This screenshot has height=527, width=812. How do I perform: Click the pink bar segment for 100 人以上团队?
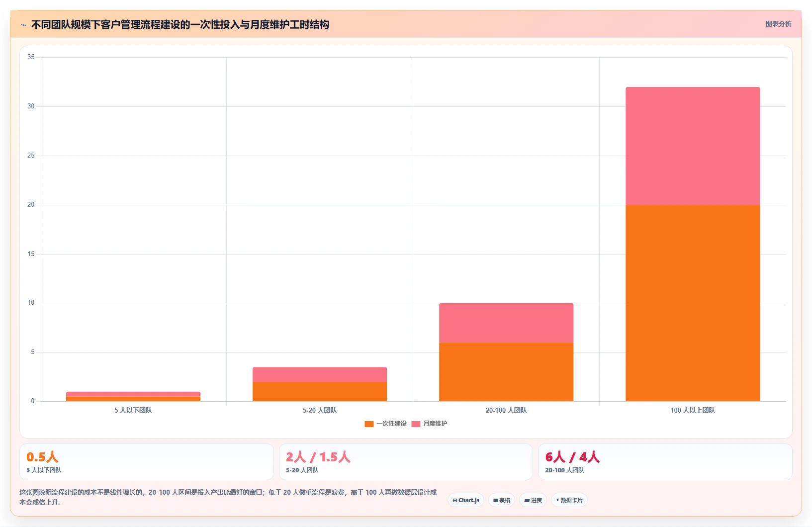[x=693, y=146]
